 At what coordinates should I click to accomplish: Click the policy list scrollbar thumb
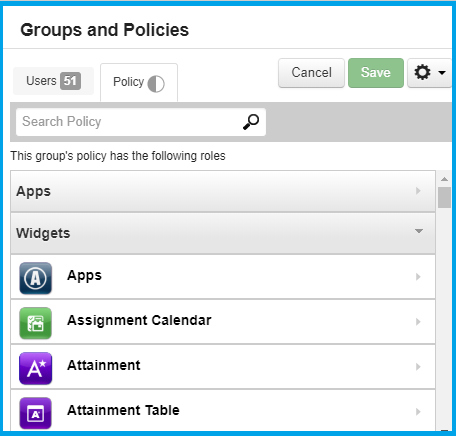(x=444, y=197)
